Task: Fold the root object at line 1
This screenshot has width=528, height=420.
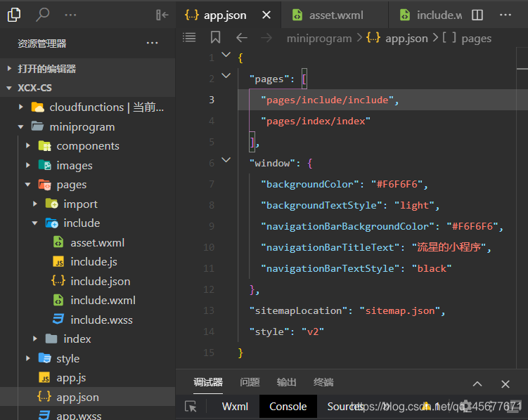Action: tap(226, 55)
